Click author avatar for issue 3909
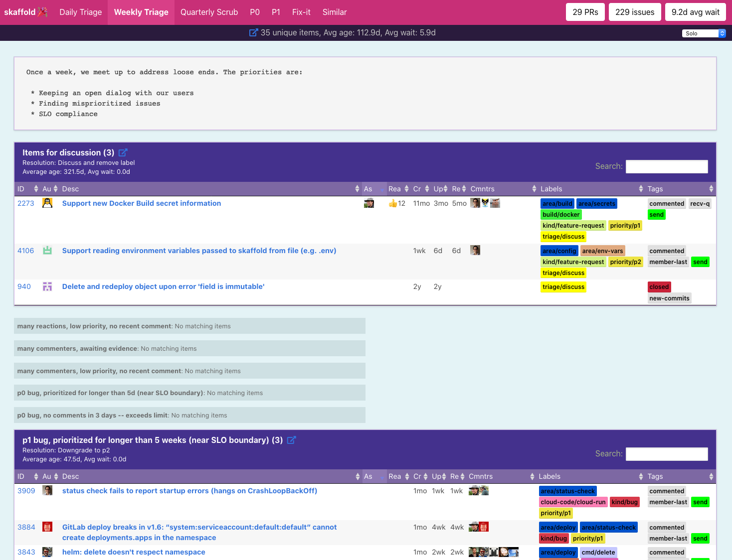This screenshot has height=560, width=732. [47, 490]
